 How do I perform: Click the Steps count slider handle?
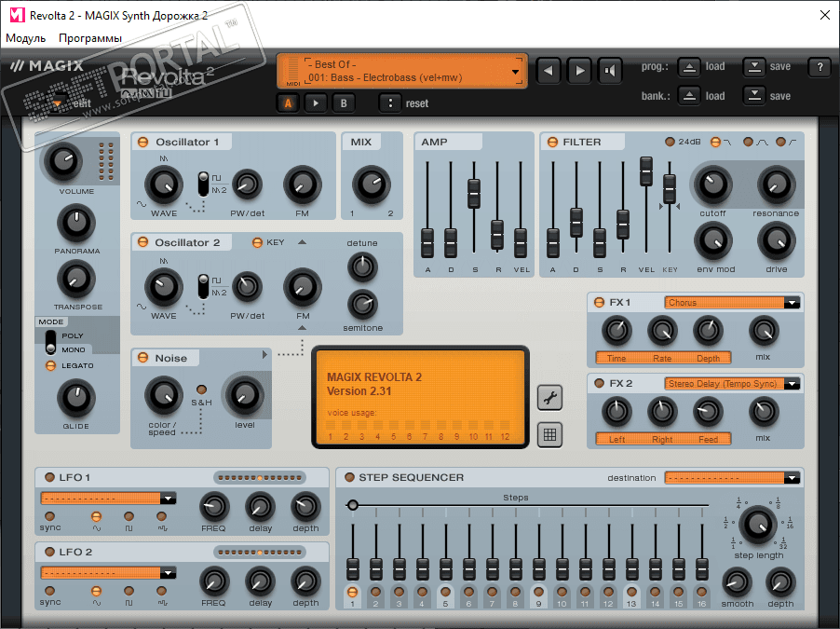pyautogui.click(x=353, y=505)
